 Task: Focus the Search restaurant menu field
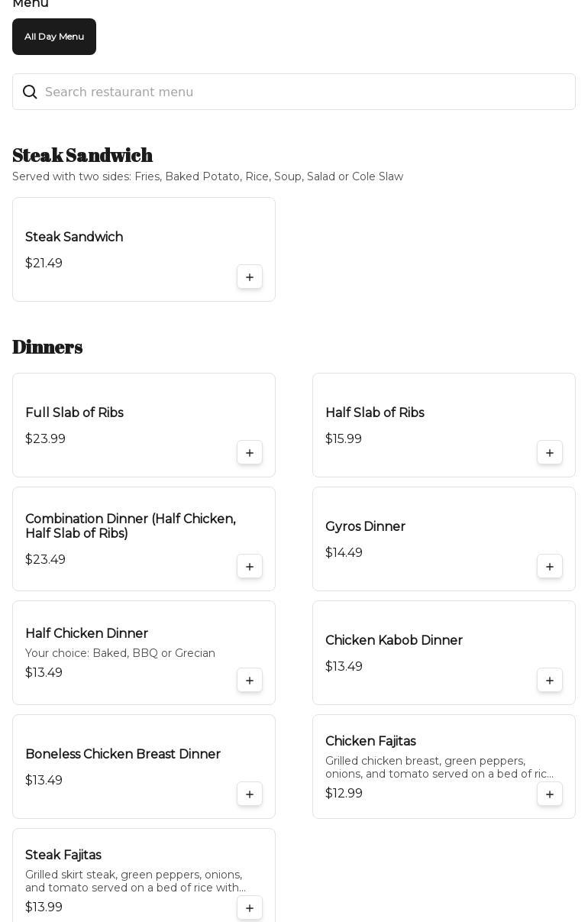(305, 92)
